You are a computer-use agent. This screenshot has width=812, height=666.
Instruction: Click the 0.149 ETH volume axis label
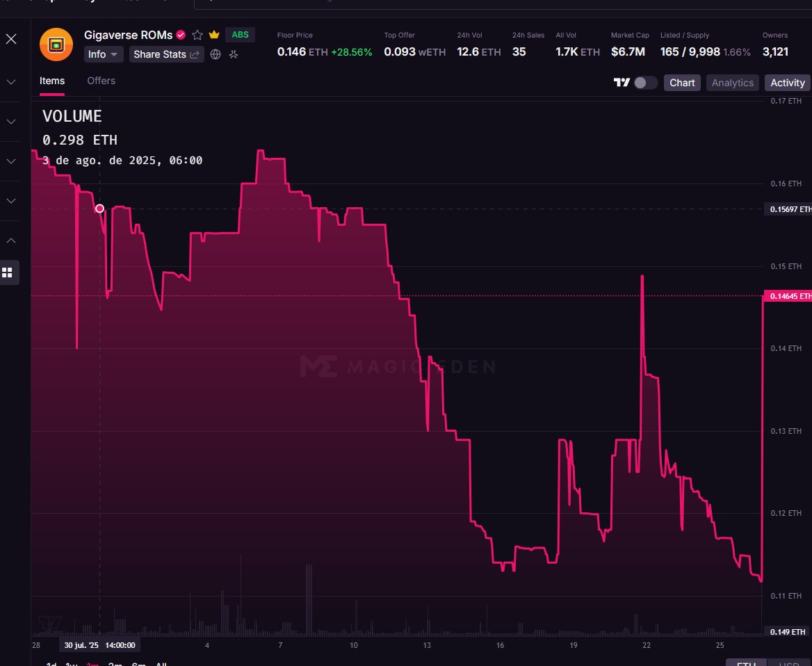pyautogui.click(x=788, y=632)
